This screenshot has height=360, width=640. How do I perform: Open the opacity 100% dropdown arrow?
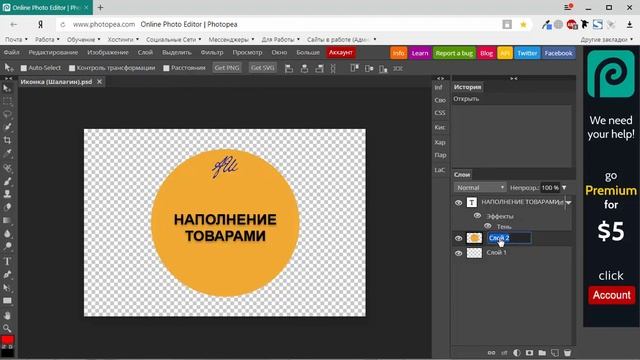[564, 188]
